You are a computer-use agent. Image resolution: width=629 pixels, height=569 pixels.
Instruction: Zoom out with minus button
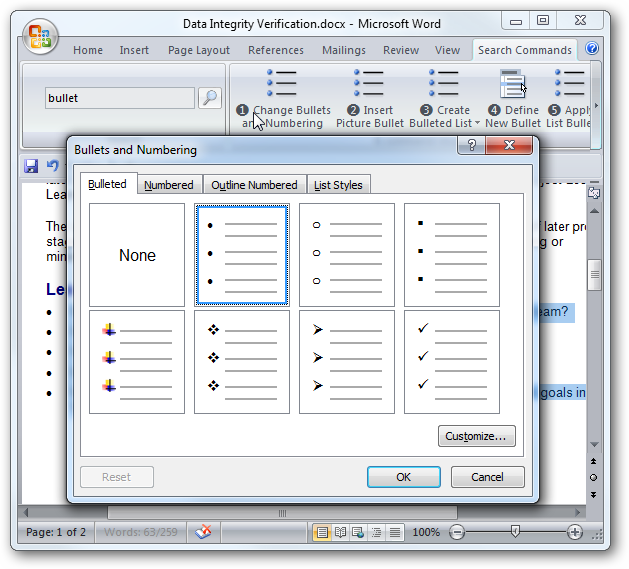click(x=457, y=532)
